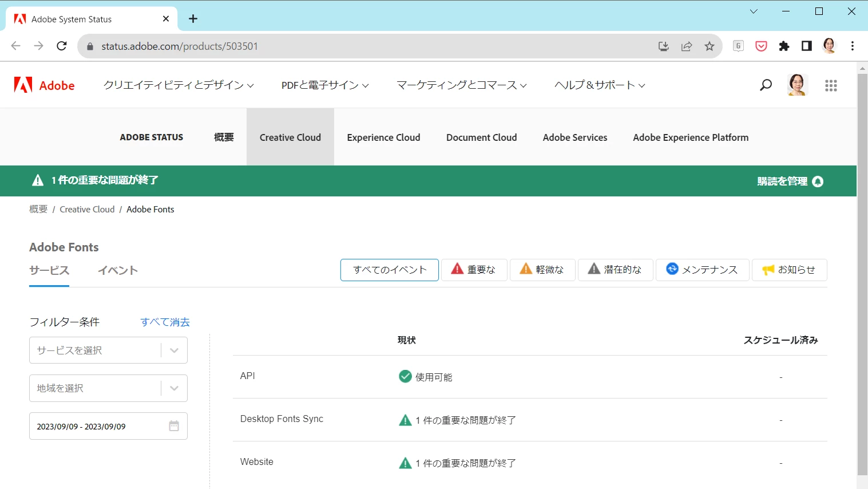Select the Creative Cloud navigation tab
868x489 pixels.
290,137
